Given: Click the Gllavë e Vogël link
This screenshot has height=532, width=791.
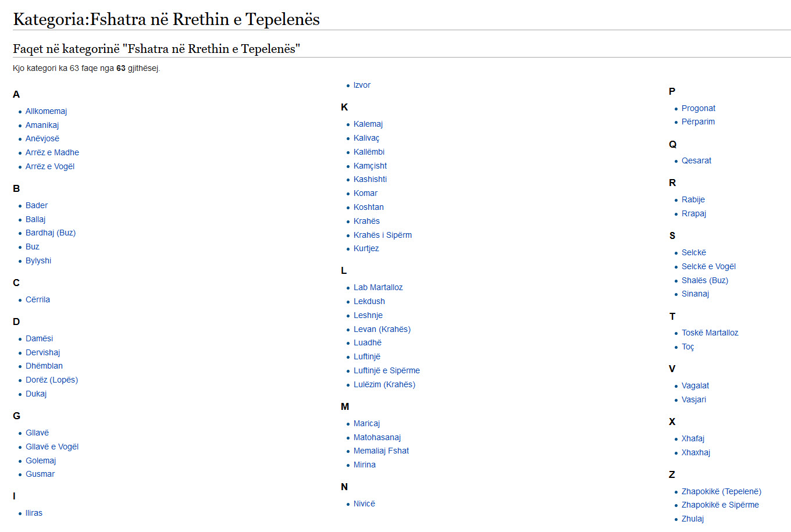Looking at the screenshot, I should coord(52,447).
